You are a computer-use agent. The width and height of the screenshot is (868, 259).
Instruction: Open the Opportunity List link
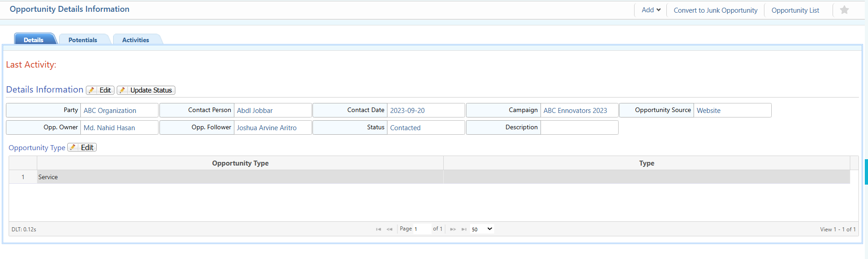[795, 10]
